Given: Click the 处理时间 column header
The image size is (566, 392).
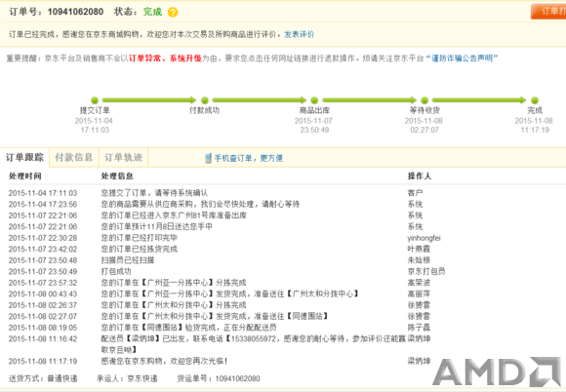Looking at the screenshot, I should (25, 176).
